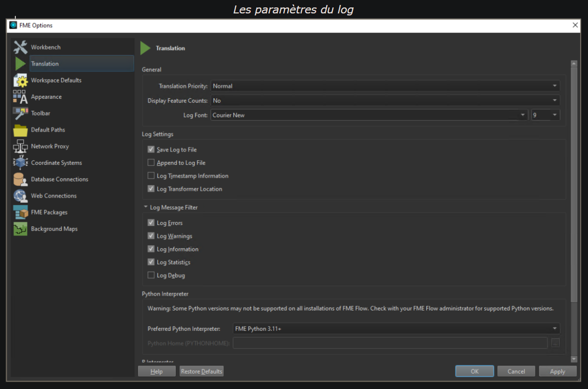This screenshot has width=588, height=389.
Task: Close the FME Options dialog
Action: tap(575, 25)
